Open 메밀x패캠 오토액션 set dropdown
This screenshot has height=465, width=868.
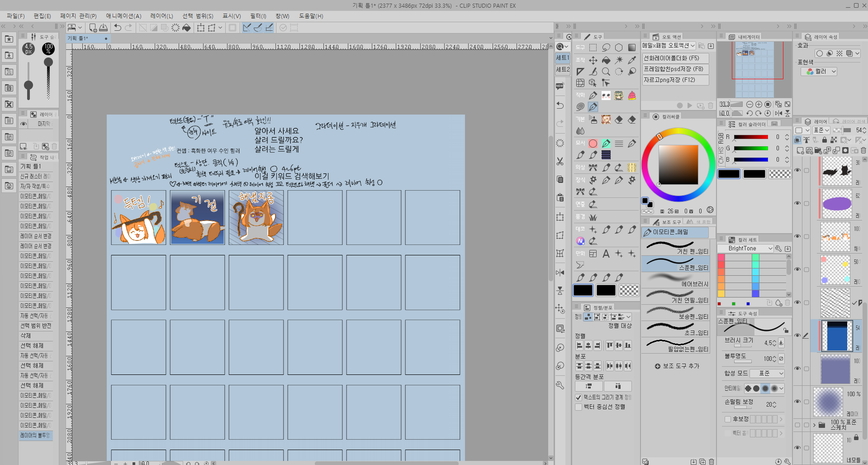pos(669,46)
